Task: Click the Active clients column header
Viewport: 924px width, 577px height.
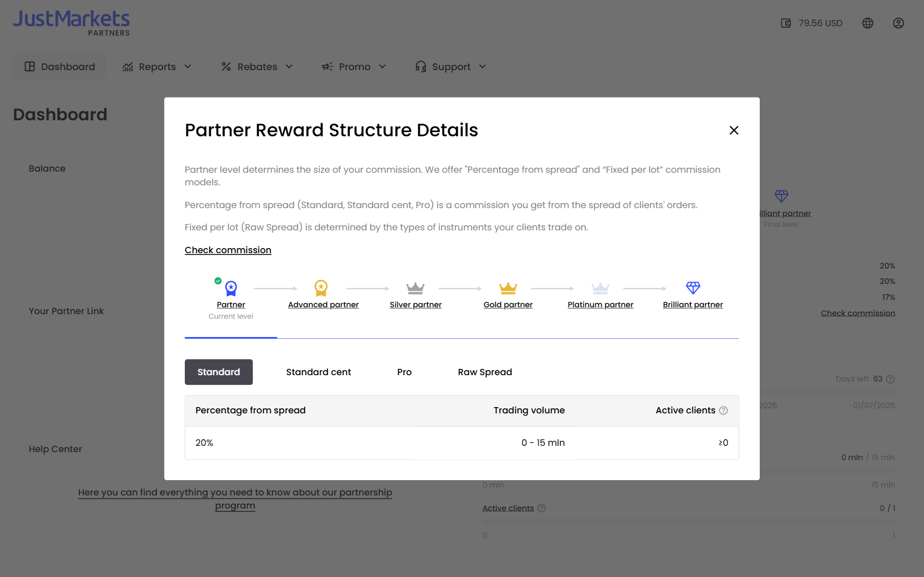Action: (685, 410)
